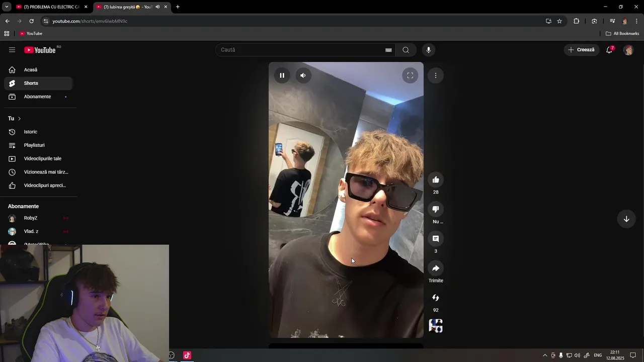Bookmark this page with the star
Screen dimensions: 644x362
pyautogui.click(x=559, y=21)
